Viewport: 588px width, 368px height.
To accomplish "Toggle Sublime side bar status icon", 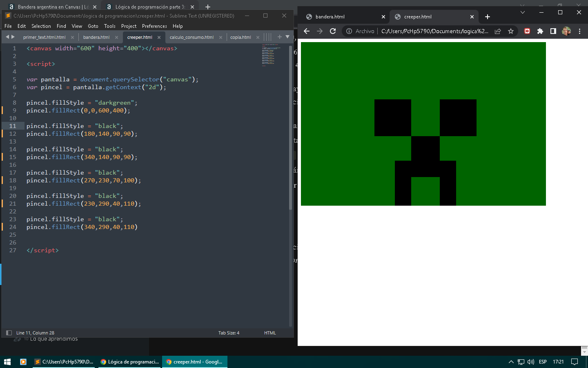I will pyautogui.click(x=9, y=333).
